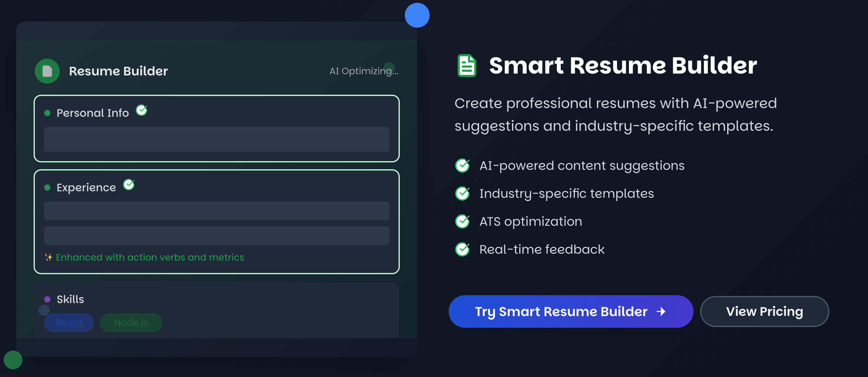The height and width of the screenshot is (377, 868).
Task: Click checkmark next to Real-time feedback
Action: pyautogui.click(x=462, y=249)
